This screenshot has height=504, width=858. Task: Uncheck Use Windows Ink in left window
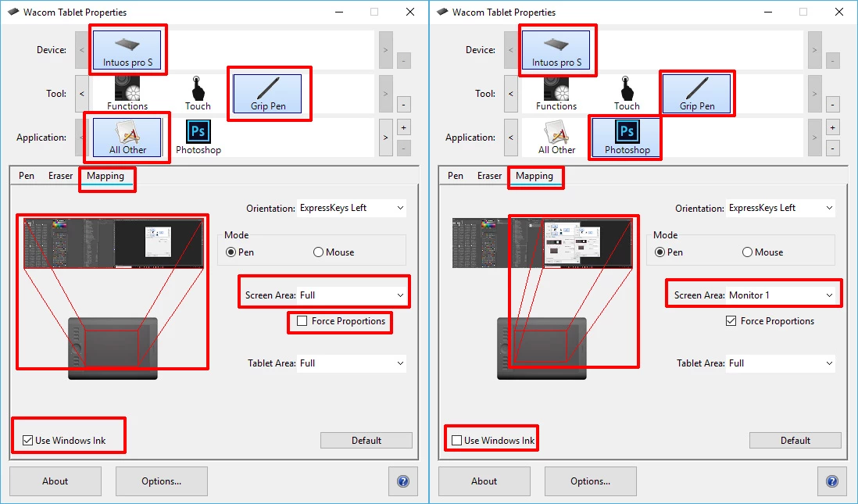(x=28, y=441)
